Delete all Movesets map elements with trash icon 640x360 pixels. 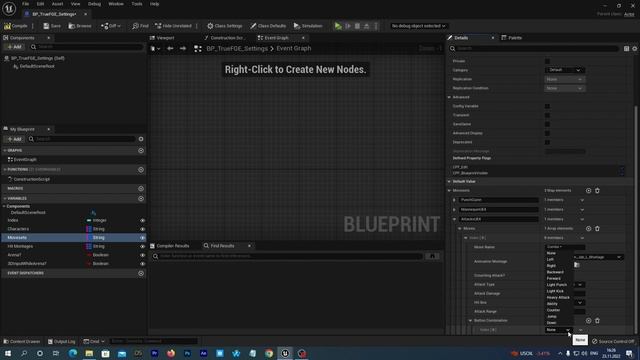click(597, 191)
